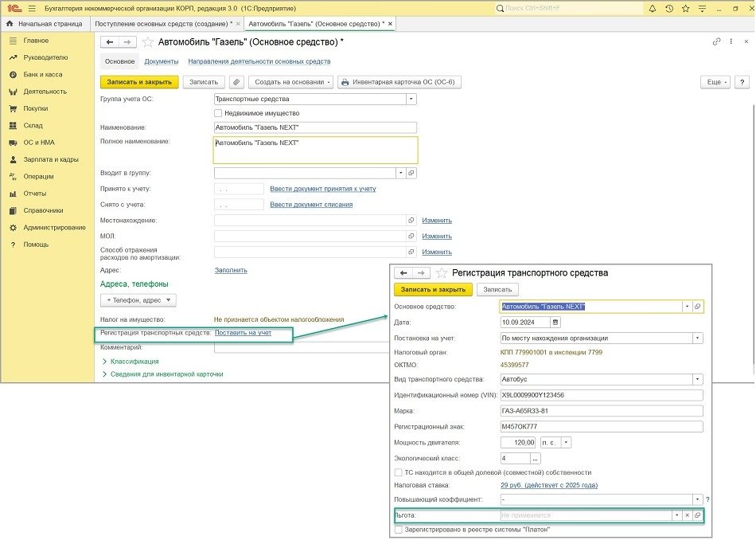Open the Вид транспортного средства dropdown
Screen dimensions: 756x540
[x=697, y=379]
